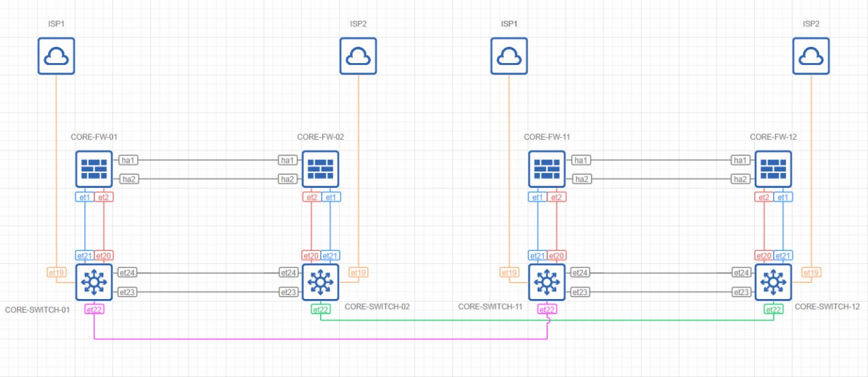Select et23 port tag on CORE-SWITCH-11
This screenshot has height=377, width=868.
coord(580,292)
